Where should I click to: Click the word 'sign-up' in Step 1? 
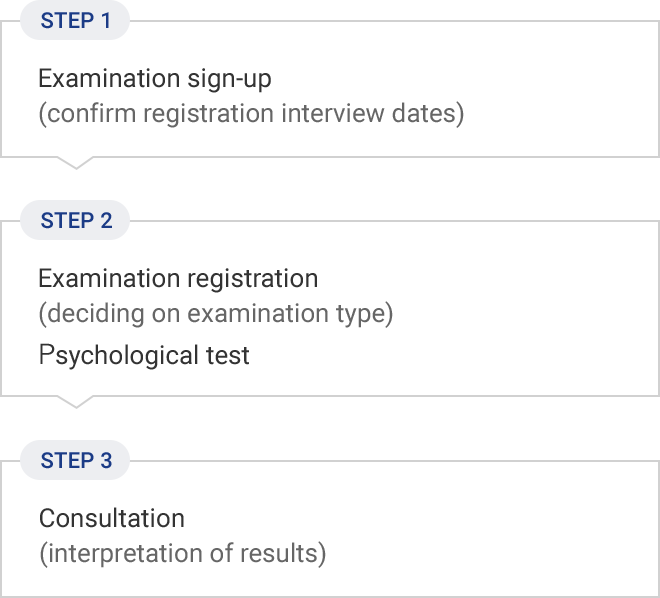point(229,79)
